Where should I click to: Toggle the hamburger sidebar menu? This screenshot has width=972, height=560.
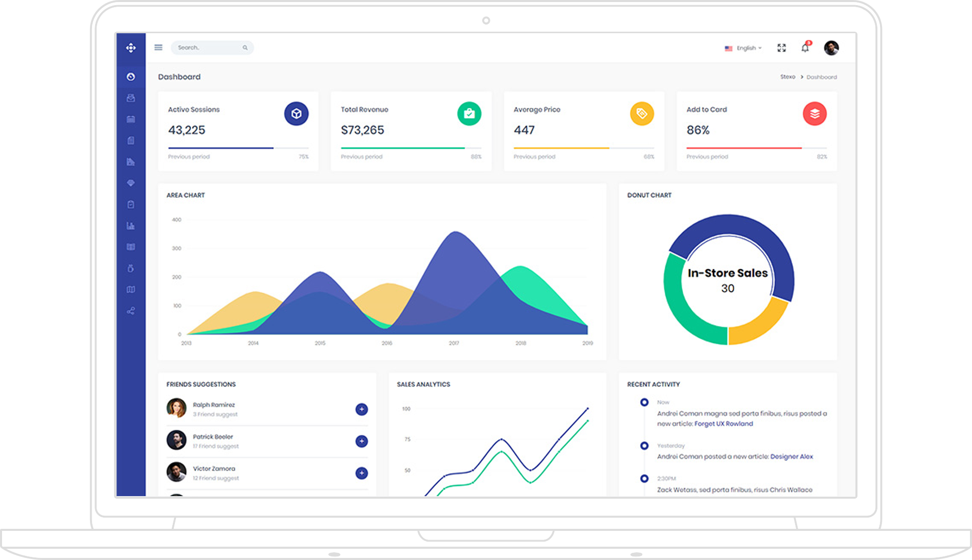tap(159, 48)
